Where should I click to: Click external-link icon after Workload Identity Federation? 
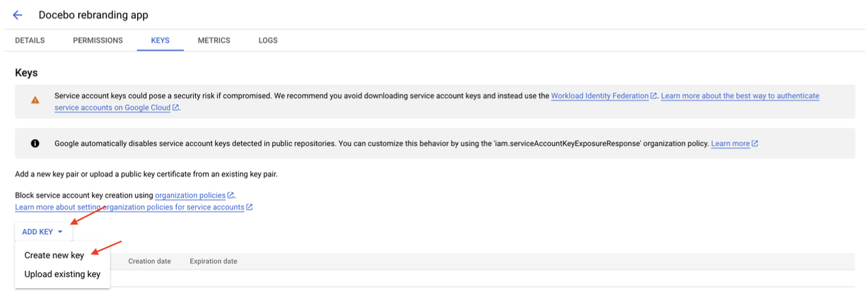point(653,96)
